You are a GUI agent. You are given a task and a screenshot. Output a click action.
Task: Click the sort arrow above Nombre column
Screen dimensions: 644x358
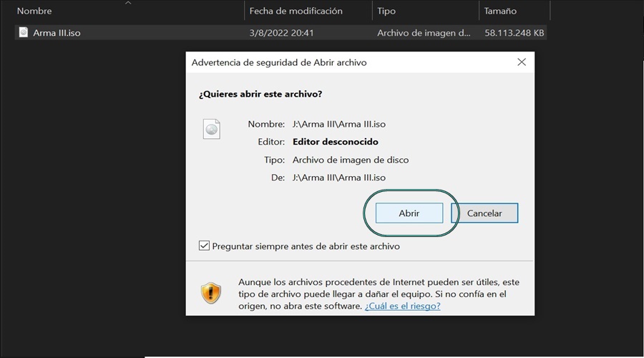click(x=128, y=3)
